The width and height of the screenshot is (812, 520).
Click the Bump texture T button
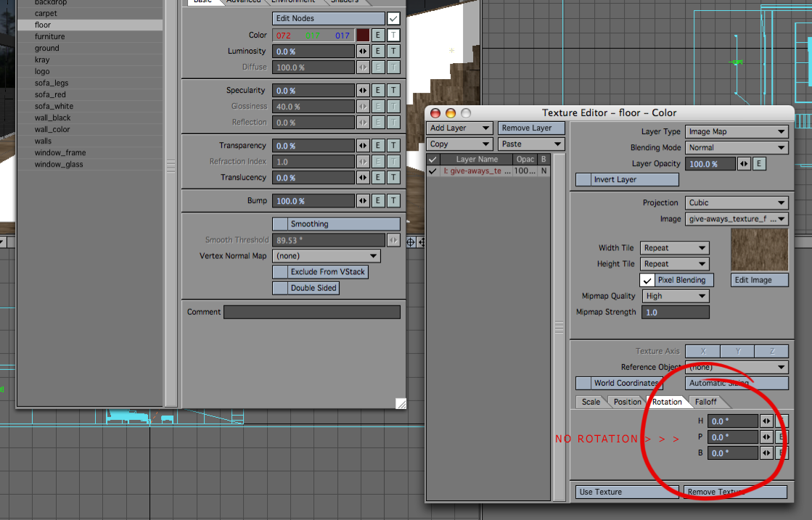393,201
